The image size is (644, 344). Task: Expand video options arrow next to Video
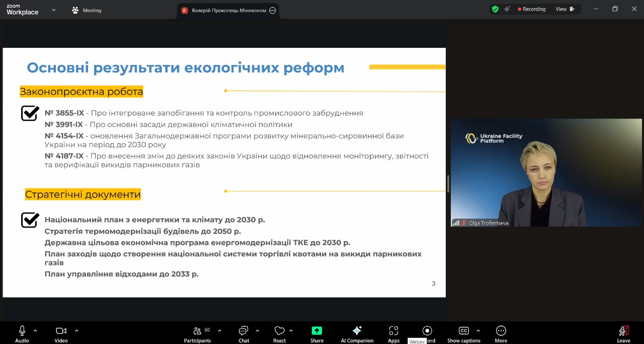76,331
